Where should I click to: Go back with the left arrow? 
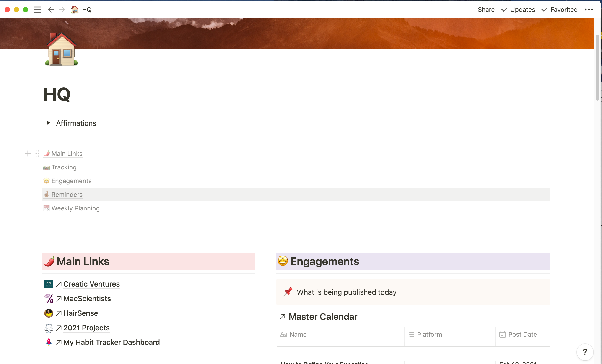[51, 10]
